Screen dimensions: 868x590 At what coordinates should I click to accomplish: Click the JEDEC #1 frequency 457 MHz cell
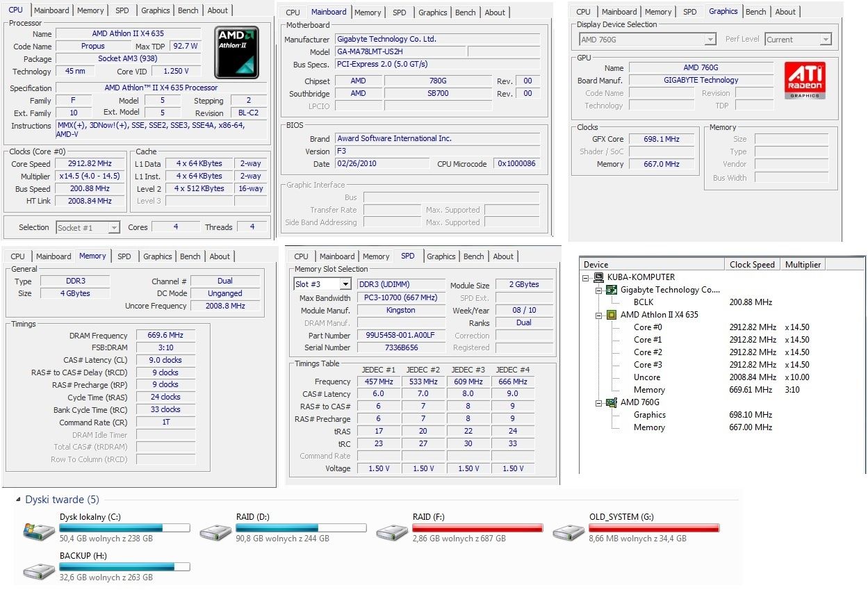(379, 382)
